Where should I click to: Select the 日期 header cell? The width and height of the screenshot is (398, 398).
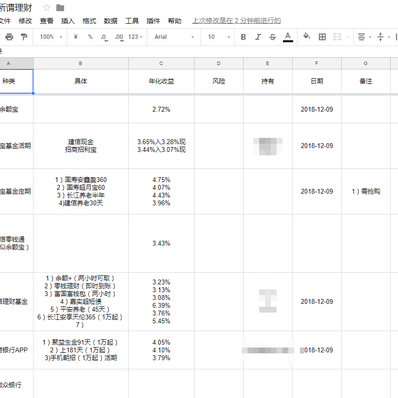pyautogui.click(x=317, y=81)
